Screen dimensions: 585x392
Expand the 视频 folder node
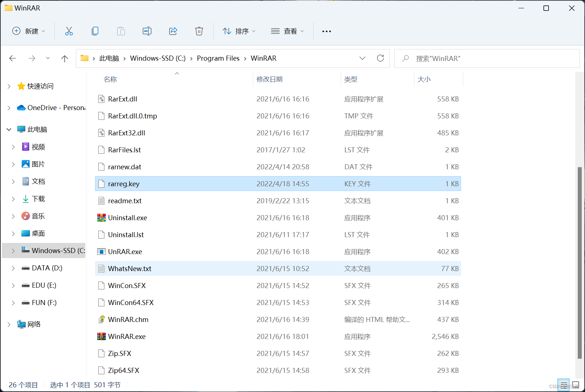pyautogui.click(x=13, y=147)
